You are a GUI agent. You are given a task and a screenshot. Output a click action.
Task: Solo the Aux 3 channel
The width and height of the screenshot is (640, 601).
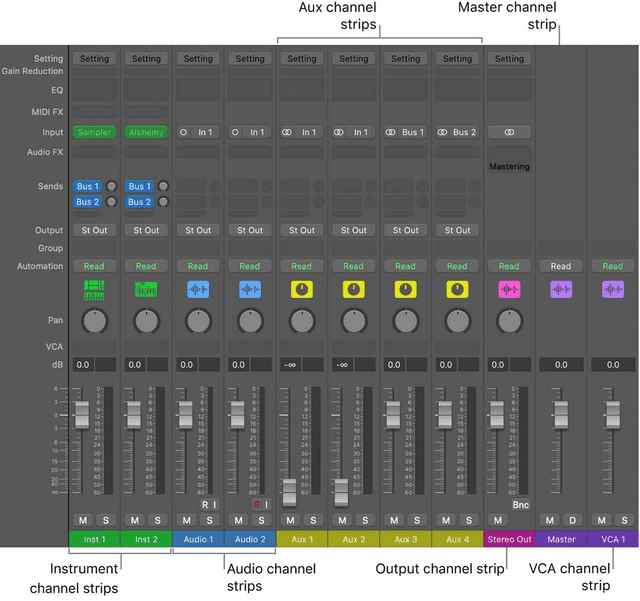coord(417,520)
